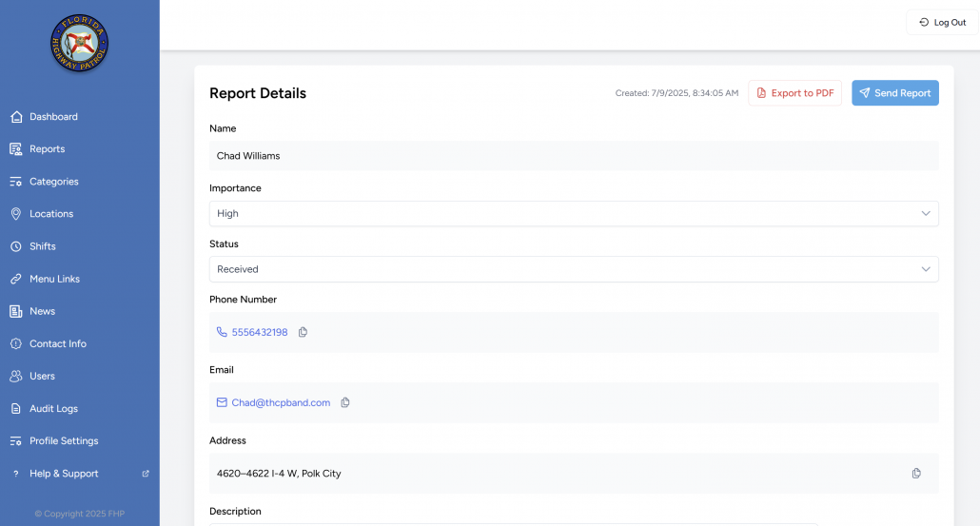980x526 pixels.
Task: Click the external link icon beside Help & Support
Action: (146, 474)
